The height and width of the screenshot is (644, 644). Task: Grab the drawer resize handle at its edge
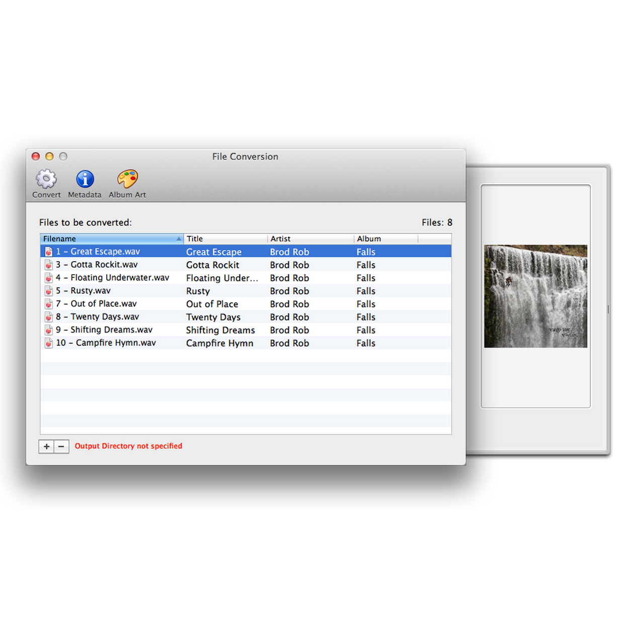[608, 309]
